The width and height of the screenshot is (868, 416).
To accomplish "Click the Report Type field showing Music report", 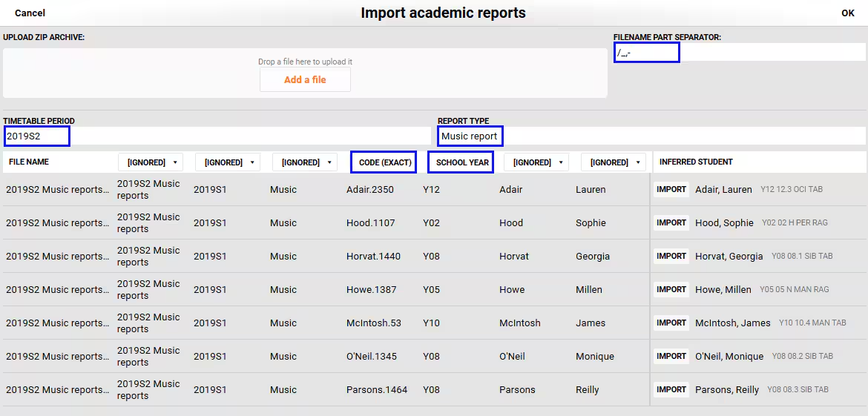I will coord(651,136).
